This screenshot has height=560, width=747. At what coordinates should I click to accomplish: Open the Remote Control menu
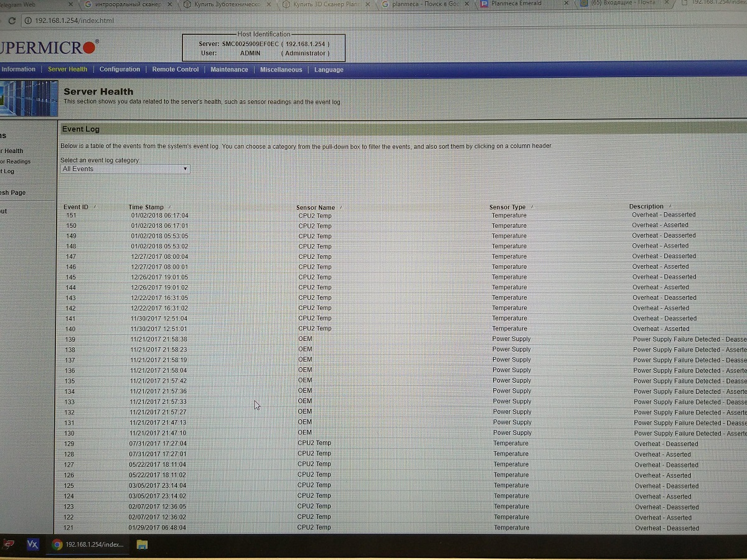176,70
